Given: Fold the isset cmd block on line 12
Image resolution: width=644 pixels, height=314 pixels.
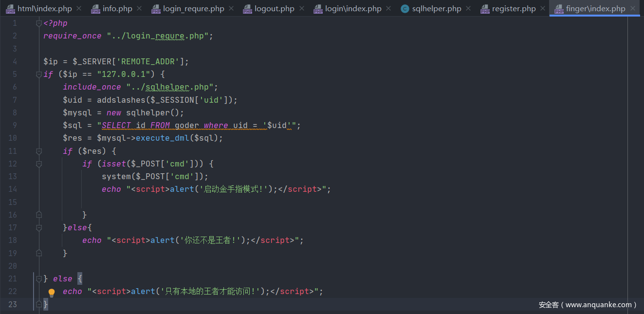Looking at the screenshot, I should (39, 164).
